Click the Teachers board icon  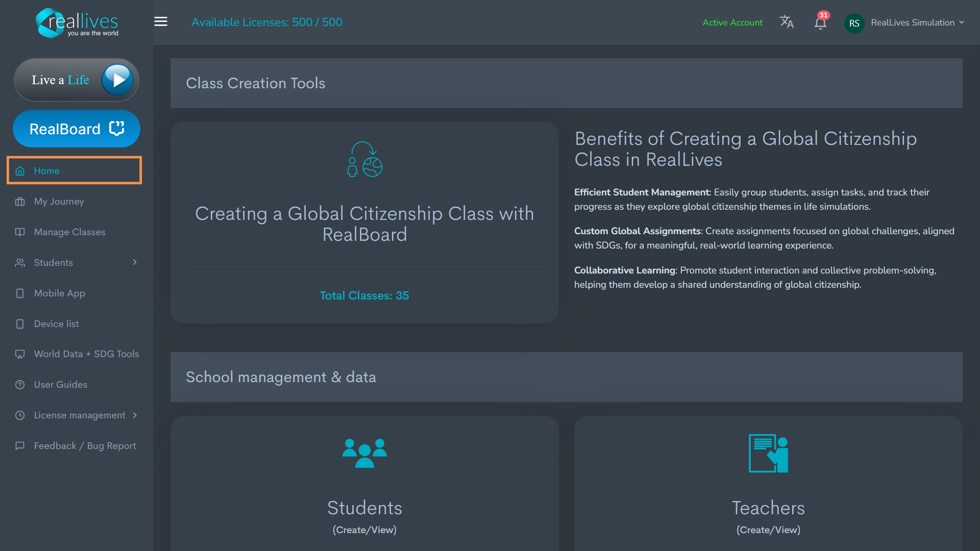[x=768, y=453]
